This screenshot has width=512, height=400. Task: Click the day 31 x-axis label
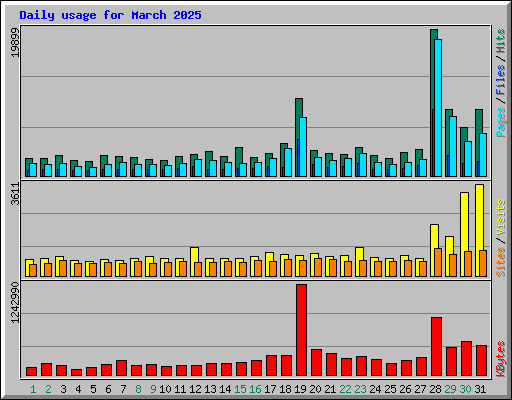[480, 389]
